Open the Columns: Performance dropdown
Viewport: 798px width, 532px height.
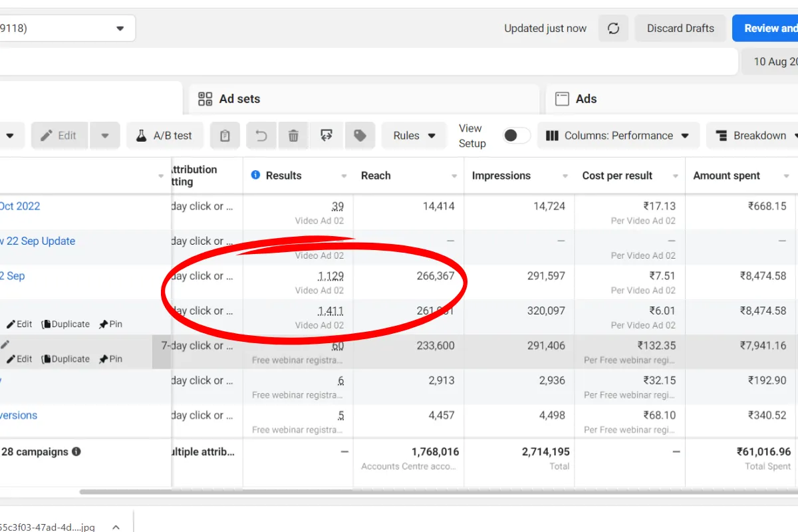618,136
